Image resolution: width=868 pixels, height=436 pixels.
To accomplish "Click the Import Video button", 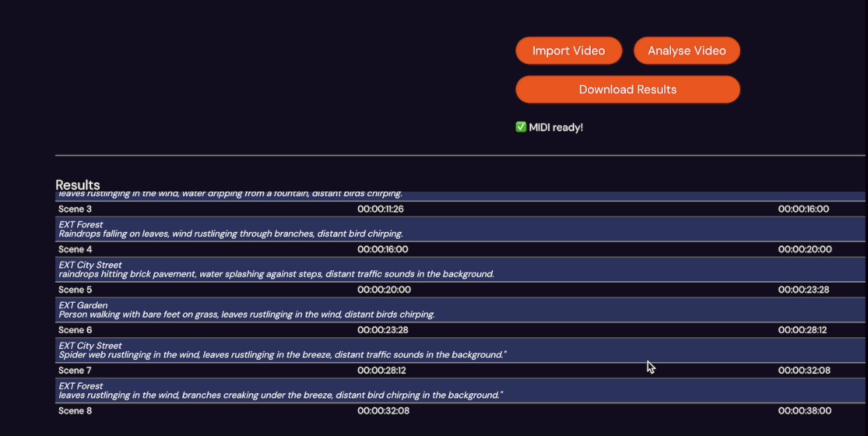I will [x=569, y=51].
